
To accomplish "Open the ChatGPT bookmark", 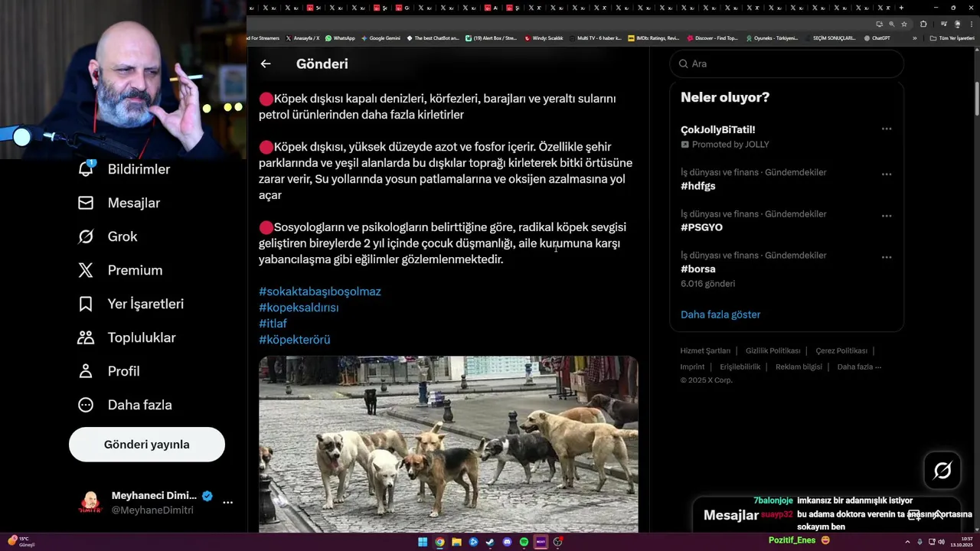I will 877,37.
